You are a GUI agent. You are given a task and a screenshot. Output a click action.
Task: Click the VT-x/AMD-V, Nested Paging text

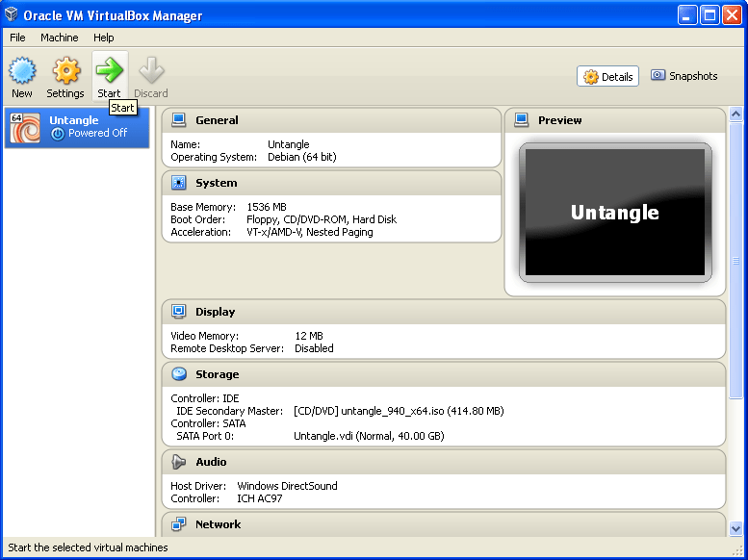(310, 232)
